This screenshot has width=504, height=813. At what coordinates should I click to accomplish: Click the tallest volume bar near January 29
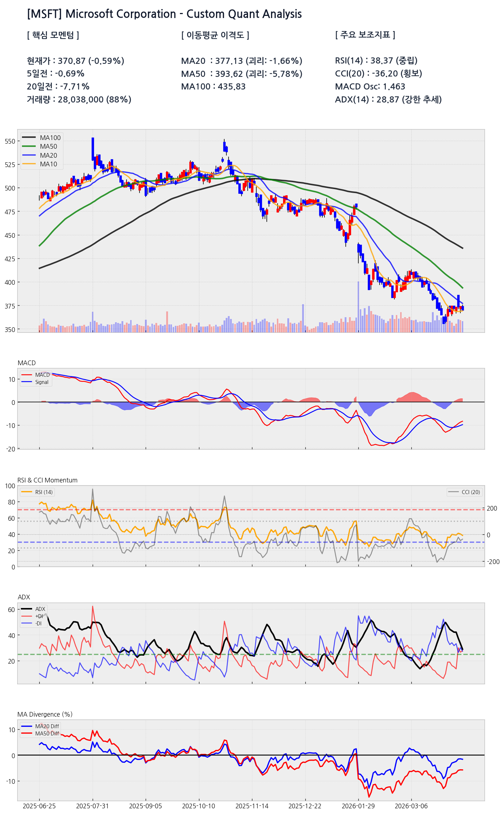(x=358, y=307)
